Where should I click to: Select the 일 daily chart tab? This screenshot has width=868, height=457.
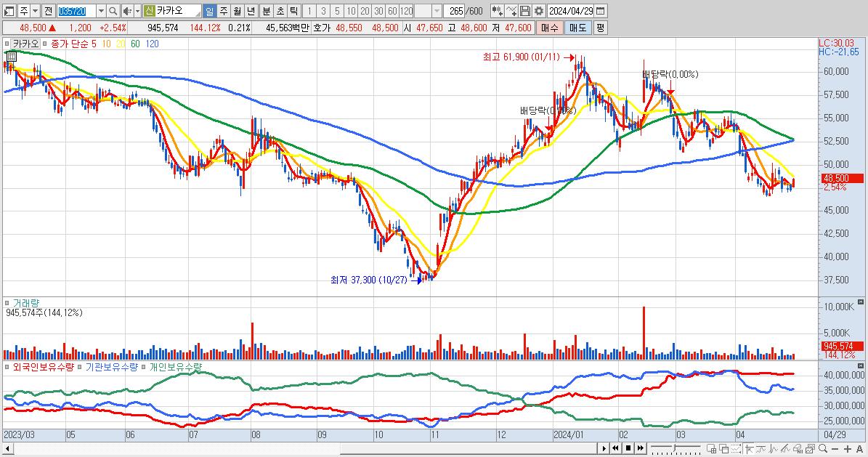coord(210,11)
